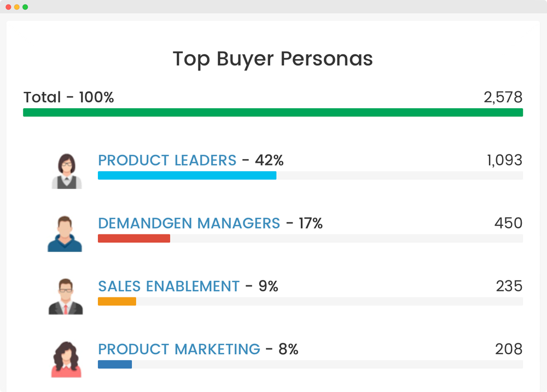Click the green window maximize dot
This screenshot has height=392, width=547.
pos(25,7)
